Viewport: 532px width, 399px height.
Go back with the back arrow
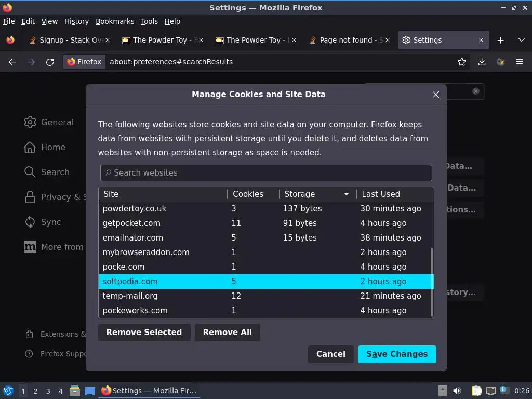tap(12, 62)
